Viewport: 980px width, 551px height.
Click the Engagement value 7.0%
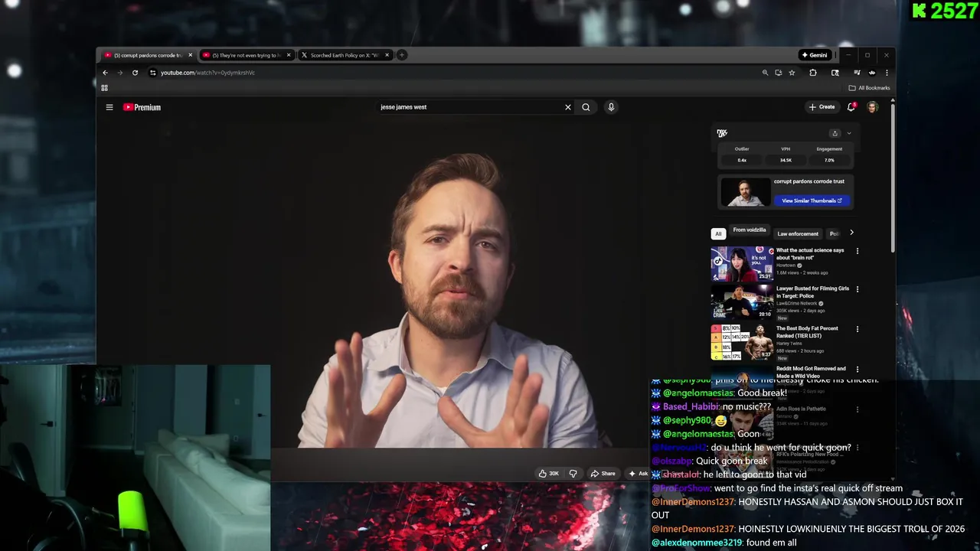point(829,161)
